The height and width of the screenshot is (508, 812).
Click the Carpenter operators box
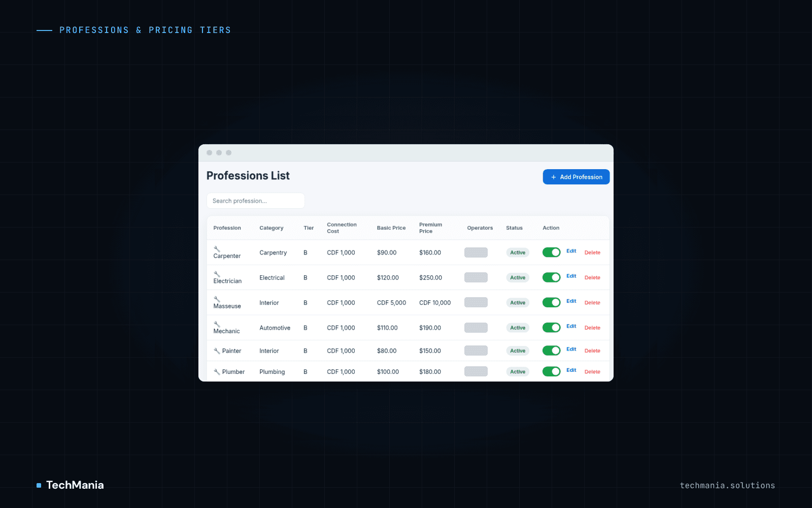point(476,252)
